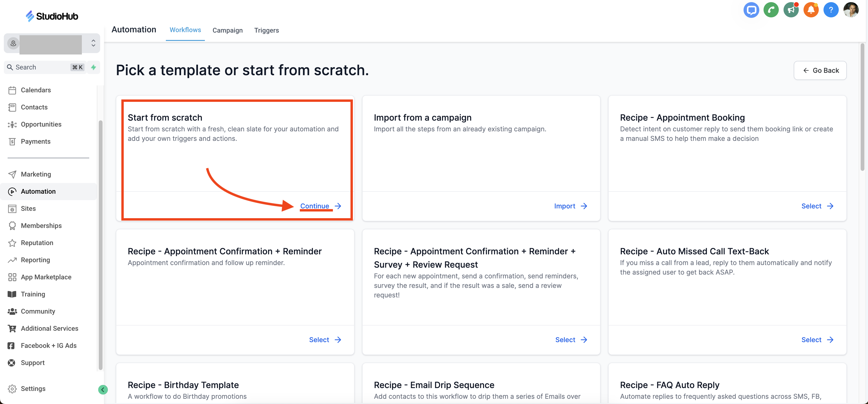Click the green lightning bolt quick actions icon
The width and height of the screenshot is (868, 404).
(94, 67)
